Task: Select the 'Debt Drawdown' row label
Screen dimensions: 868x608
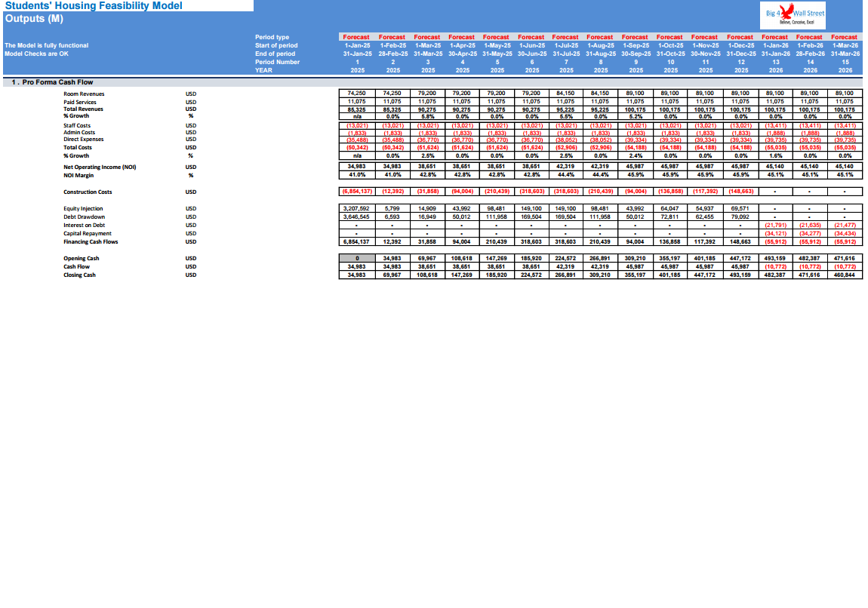Action: [x=84, y=216]
